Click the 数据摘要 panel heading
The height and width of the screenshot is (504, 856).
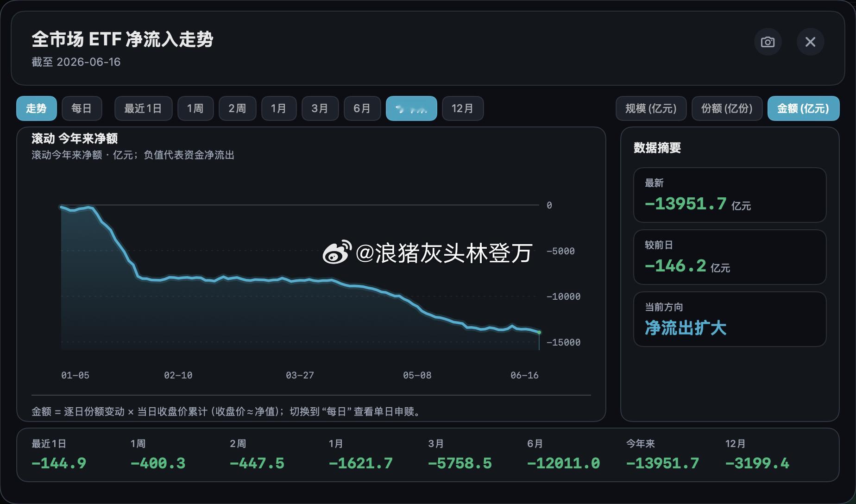(657, 148)
